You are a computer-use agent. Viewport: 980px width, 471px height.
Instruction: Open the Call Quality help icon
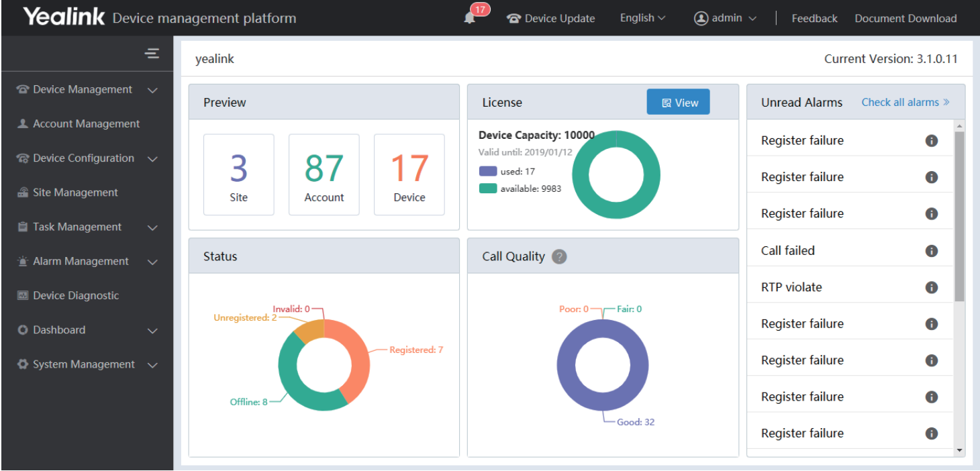pos(560,256)
